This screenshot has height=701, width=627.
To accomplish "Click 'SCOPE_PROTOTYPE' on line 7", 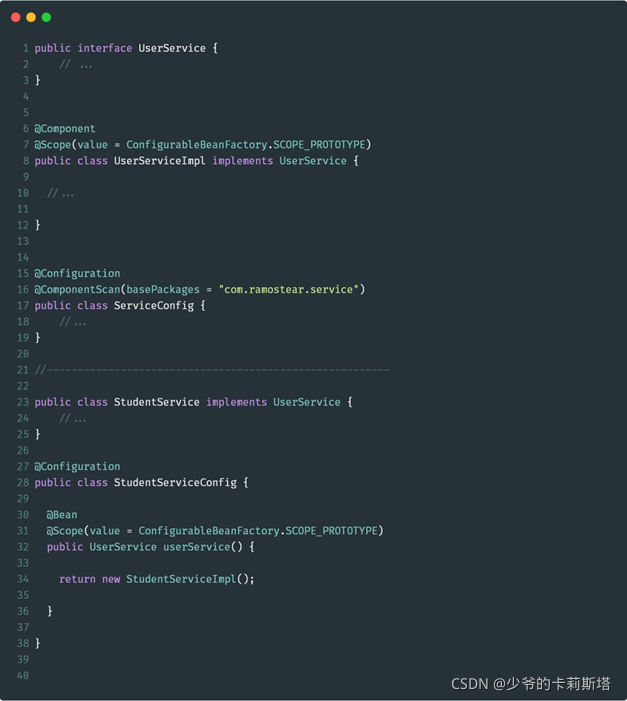I will pos(319,145).
